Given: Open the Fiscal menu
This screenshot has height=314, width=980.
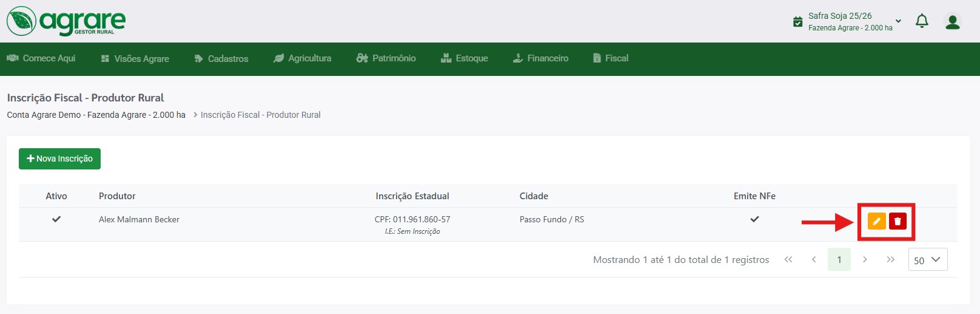Looking at the screenshot, I should click(611, 58).
